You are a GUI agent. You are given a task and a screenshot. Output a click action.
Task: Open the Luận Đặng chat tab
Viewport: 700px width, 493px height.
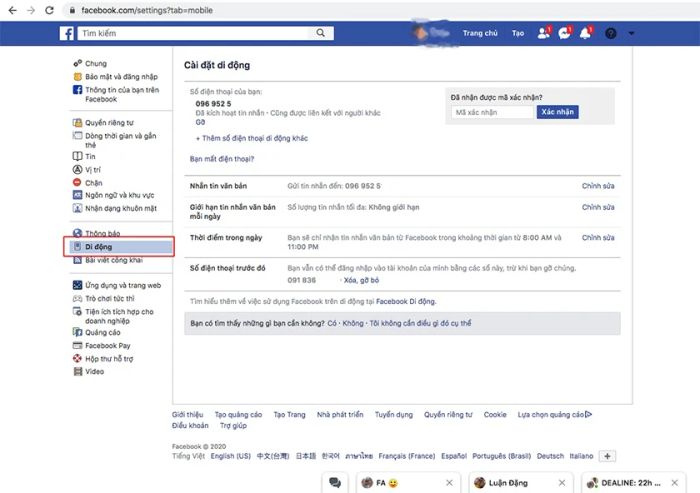[x=508, y=483]
